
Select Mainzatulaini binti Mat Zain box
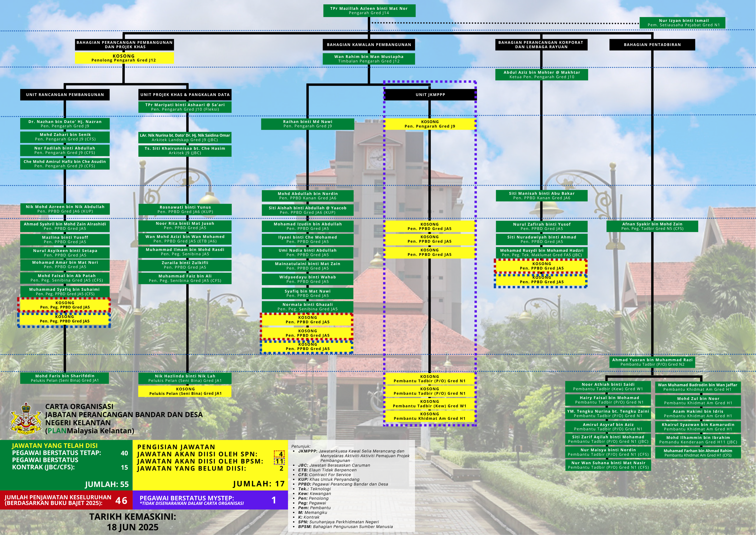(x=307, y=266)
